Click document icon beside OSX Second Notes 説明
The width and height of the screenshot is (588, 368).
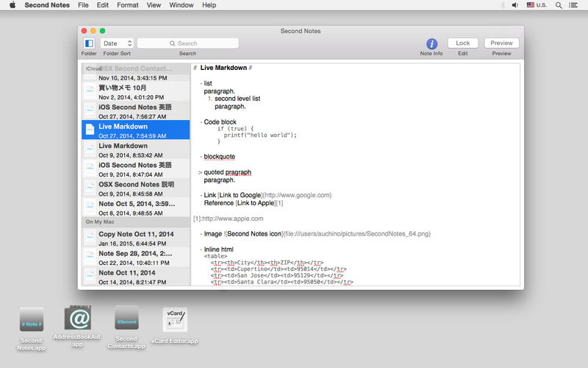pos(90,188)
